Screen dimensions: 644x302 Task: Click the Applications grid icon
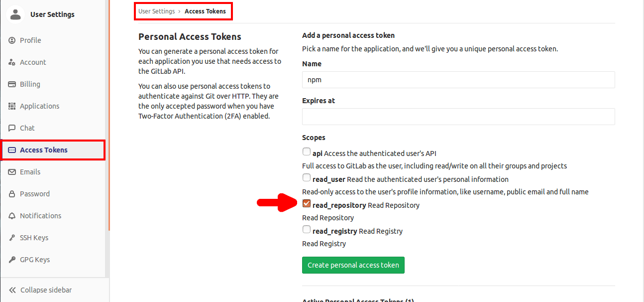[12, 106]
